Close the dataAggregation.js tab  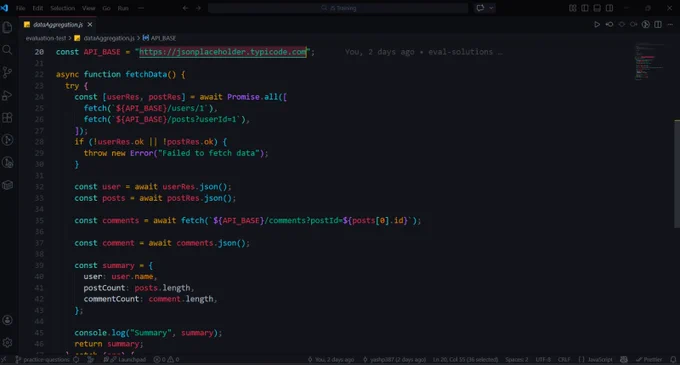click(x=90, y=25)
